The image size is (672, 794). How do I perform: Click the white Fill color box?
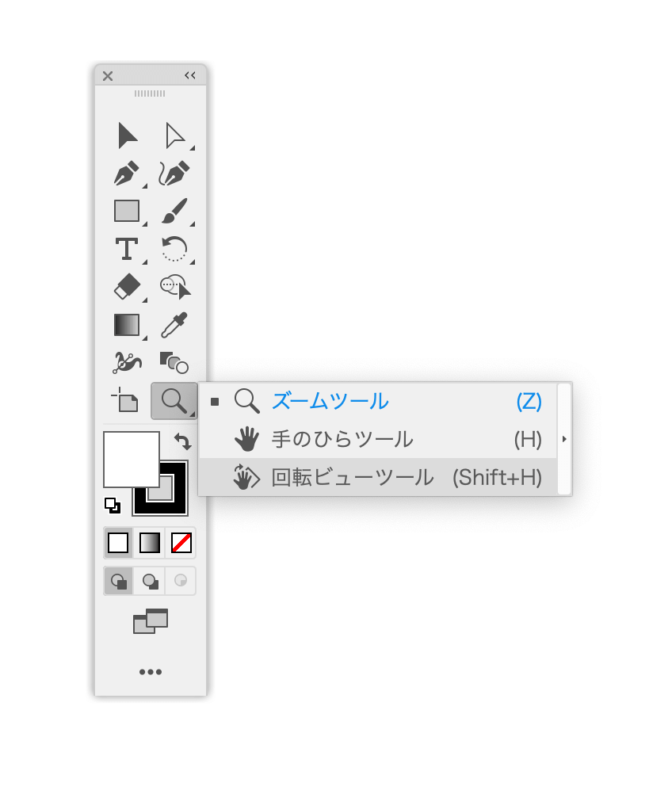pos(132,460)
